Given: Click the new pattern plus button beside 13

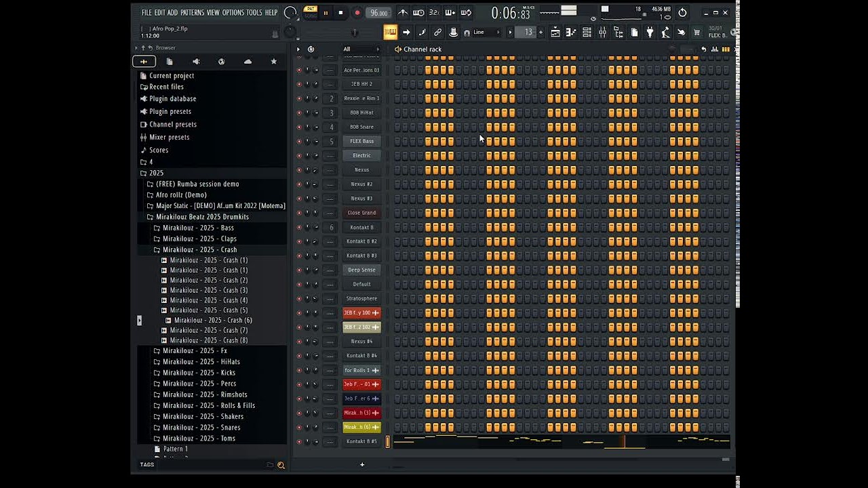Looking at the screenshot, I should (x=541, y=32).
